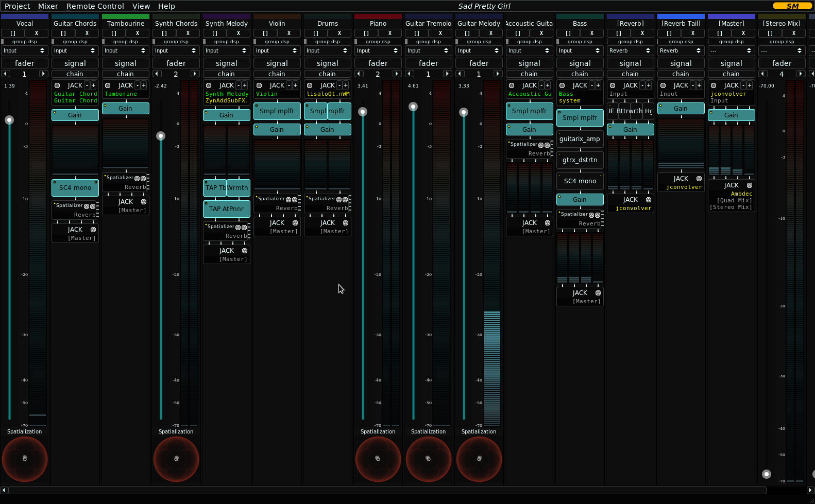Viewport: 815px width, 504px height.
Task: Click the JACK connector icon on [Reverb Tail] output
Action: pyautogui.click(x=699, y=179)
